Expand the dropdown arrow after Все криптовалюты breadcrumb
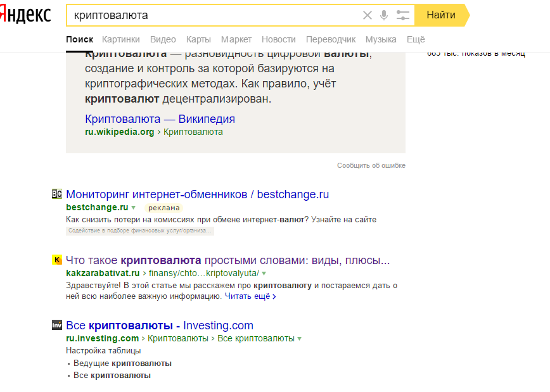Viewport: 550px width, 392px height. coord(299,339)
